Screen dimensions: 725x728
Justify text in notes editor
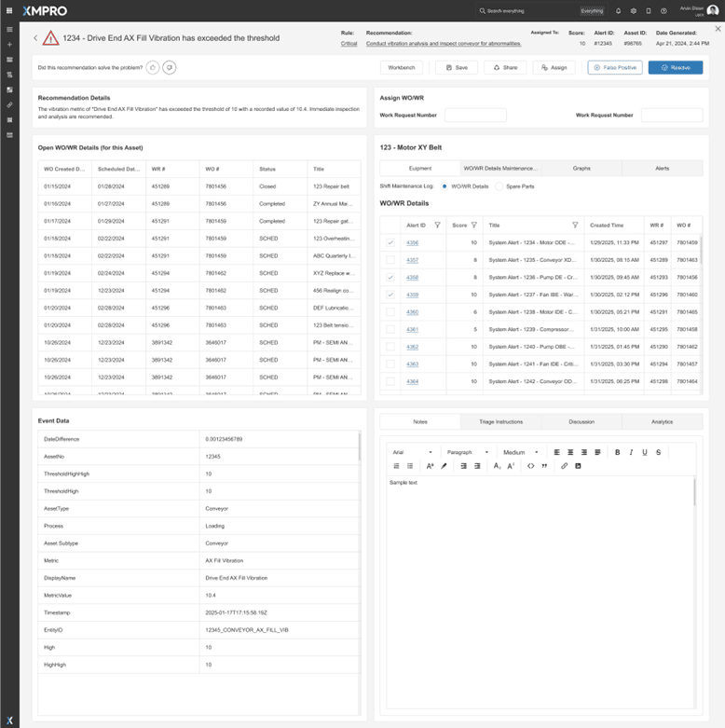pos(598,452)
